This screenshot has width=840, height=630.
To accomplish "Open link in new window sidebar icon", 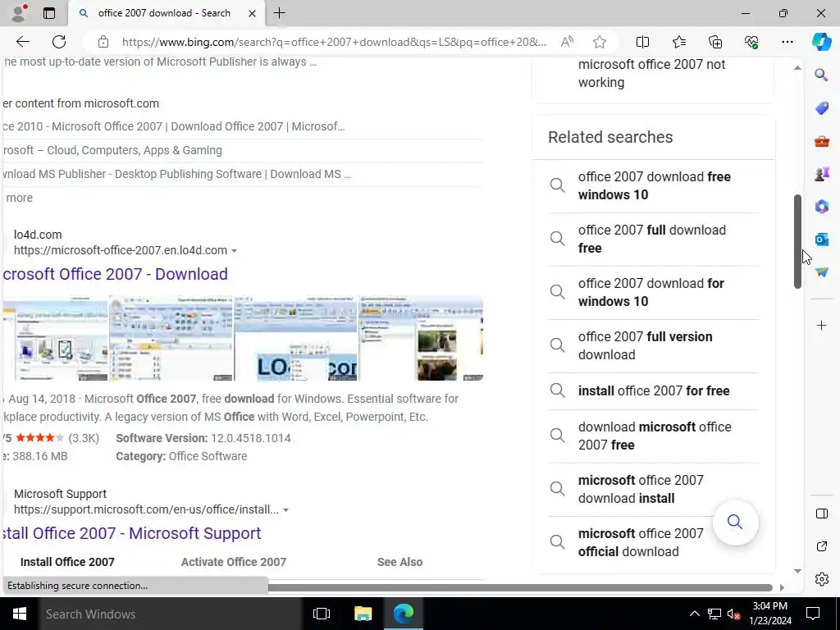I will 821,546.
